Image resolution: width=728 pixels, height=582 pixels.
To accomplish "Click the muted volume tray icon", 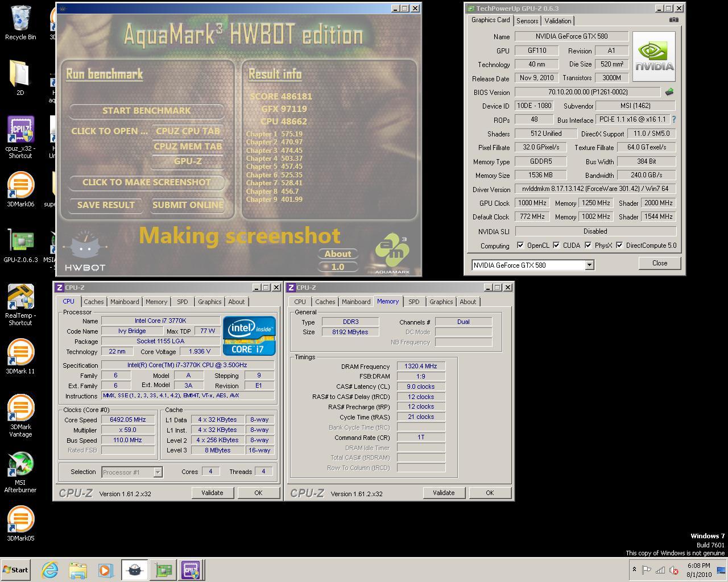I will tap(674, 569).
